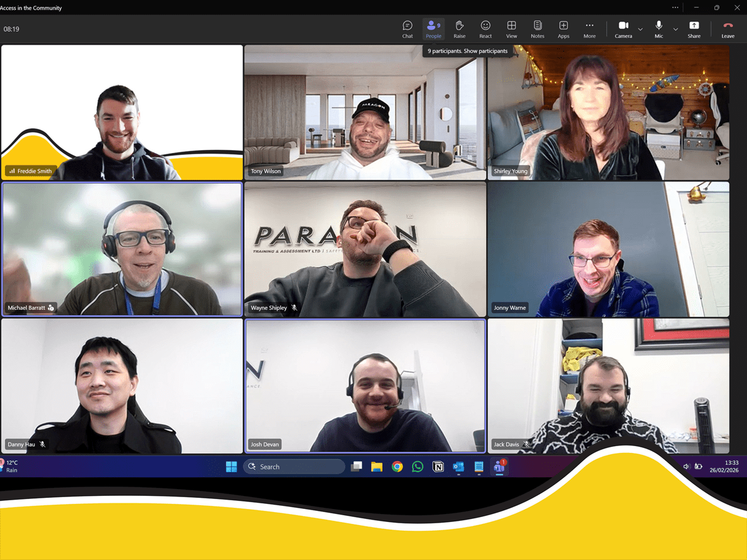Open the title bar ellipsis menu
Viewport: 747px width, 560px height.
click(x=675, y=7)
